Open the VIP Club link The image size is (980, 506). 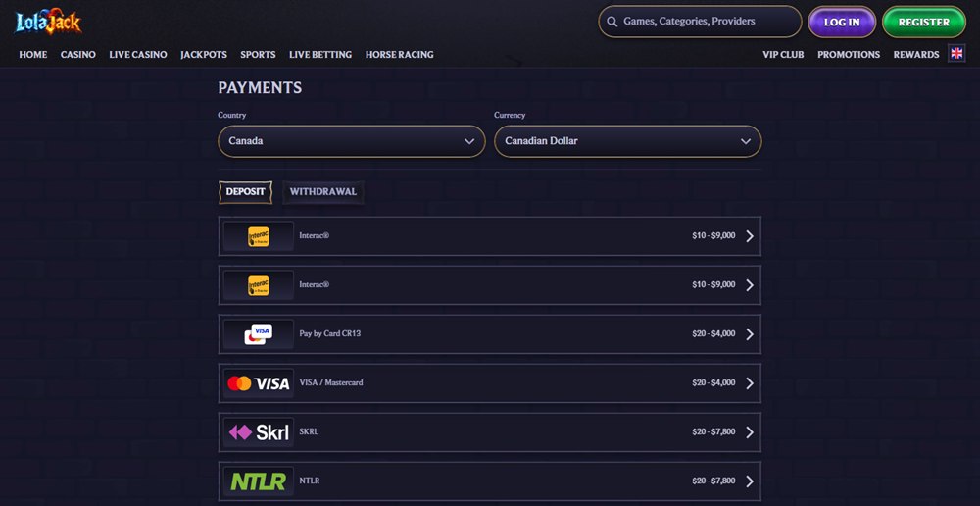(x=783, y=54)
